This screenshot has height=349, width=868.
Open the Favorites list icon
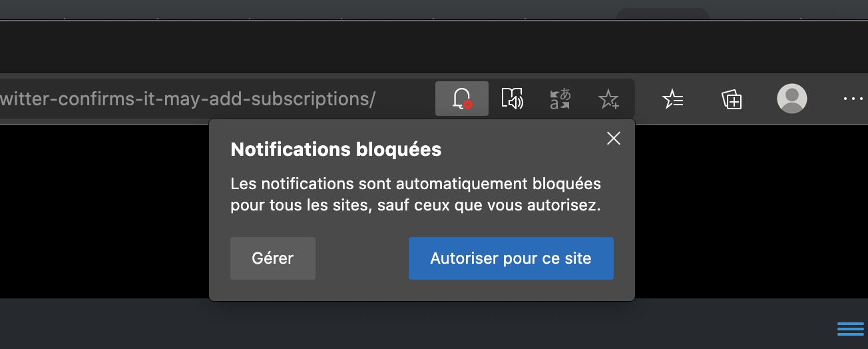[x=672, y=99]
